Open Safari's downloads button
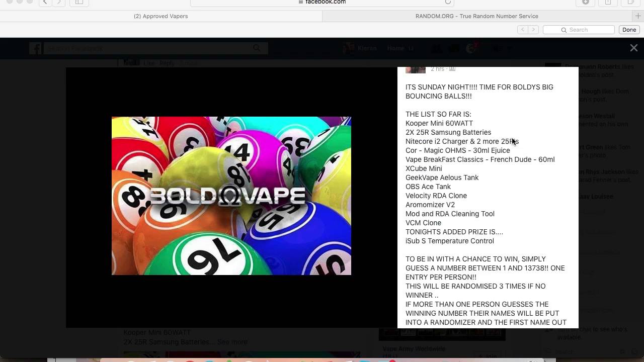 tap(586, 2)
